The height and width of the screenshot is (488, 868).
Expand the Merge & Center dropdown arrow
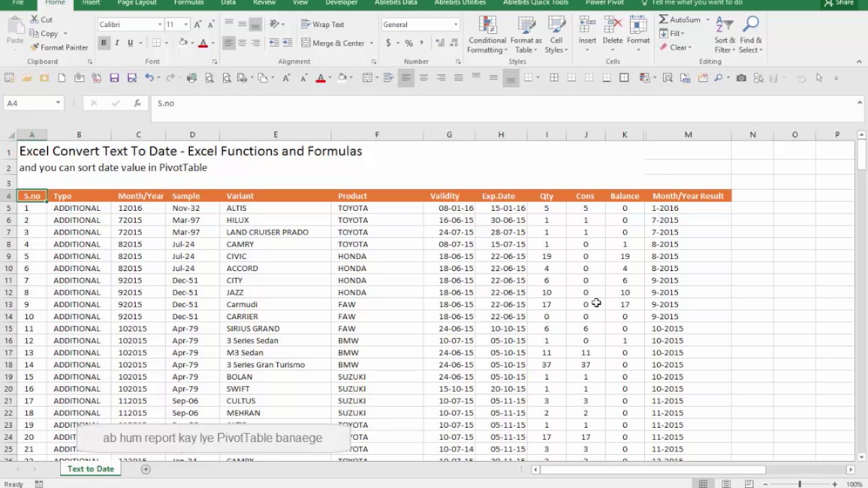point(372,43)
